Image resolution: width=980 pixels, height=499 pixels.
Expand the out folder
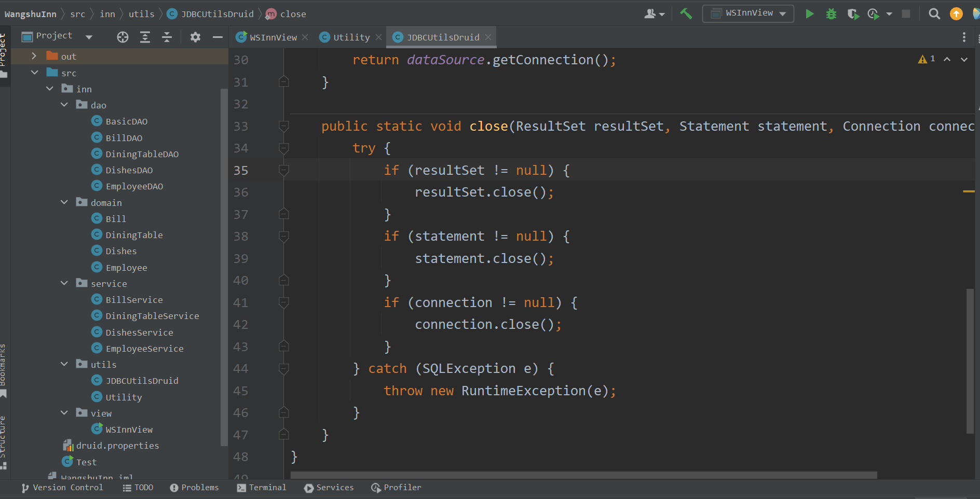click(34, 56)
